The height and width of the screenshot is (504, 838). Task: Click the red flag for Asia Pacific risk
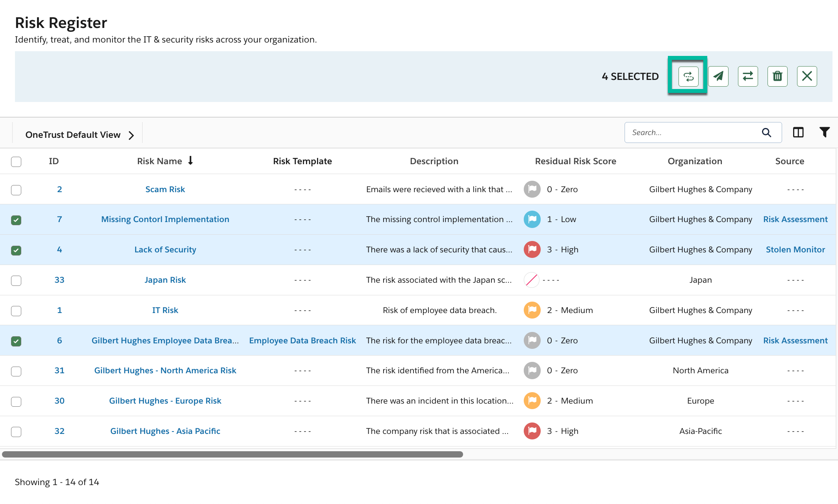532,431
